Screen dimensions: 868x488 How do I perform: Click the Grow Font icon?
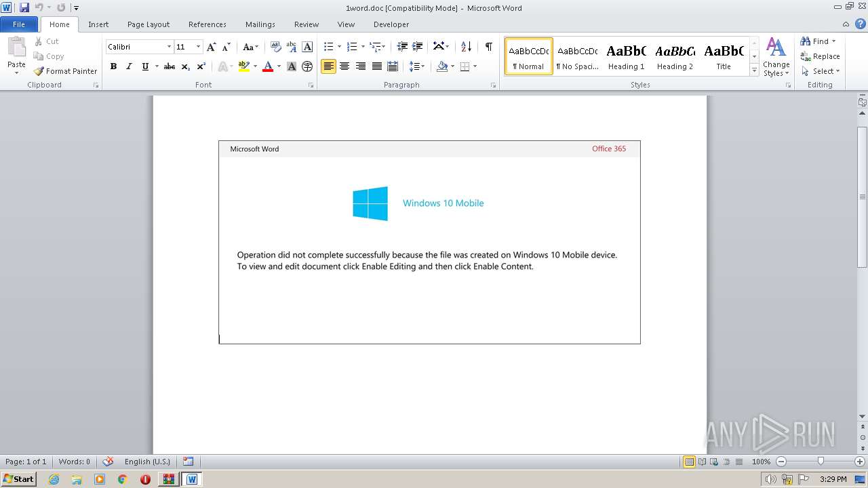click(x=212, y=47)
